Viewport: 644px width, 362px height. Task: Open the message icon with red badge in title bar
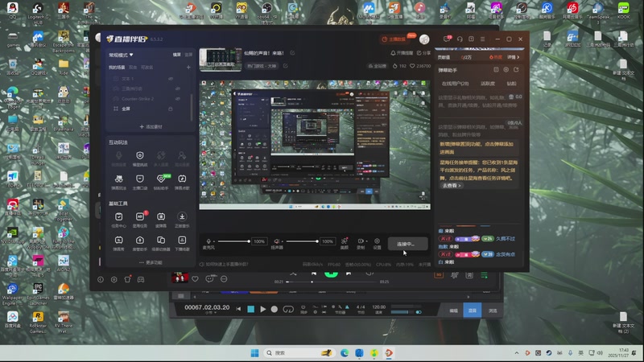[x=447, y=39]
